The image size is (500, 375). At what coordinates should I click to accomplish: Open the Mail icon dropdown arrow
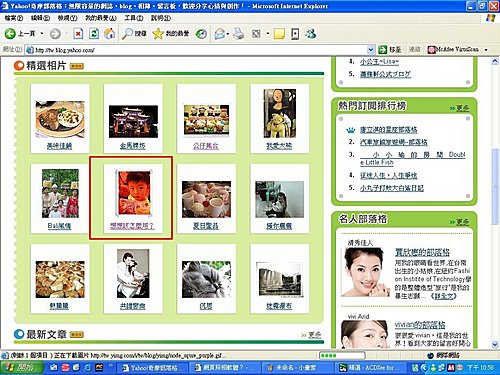click(228, 34)
